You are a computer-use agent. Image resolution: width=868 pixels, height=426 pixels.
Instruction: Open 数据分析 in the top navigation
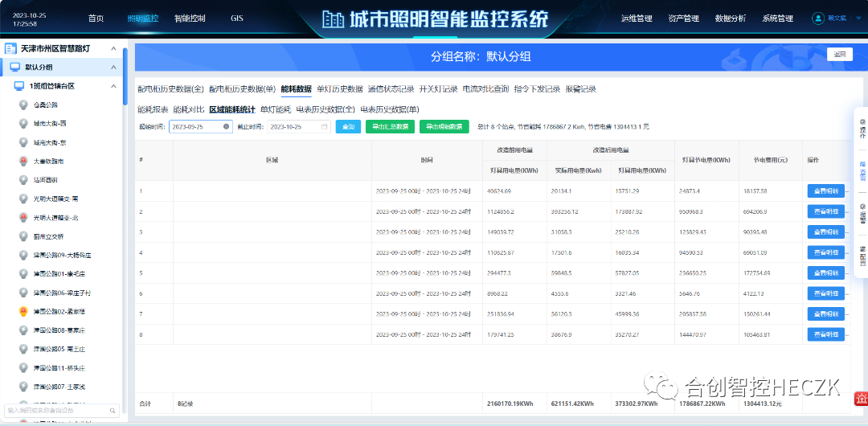pos(730,18)
